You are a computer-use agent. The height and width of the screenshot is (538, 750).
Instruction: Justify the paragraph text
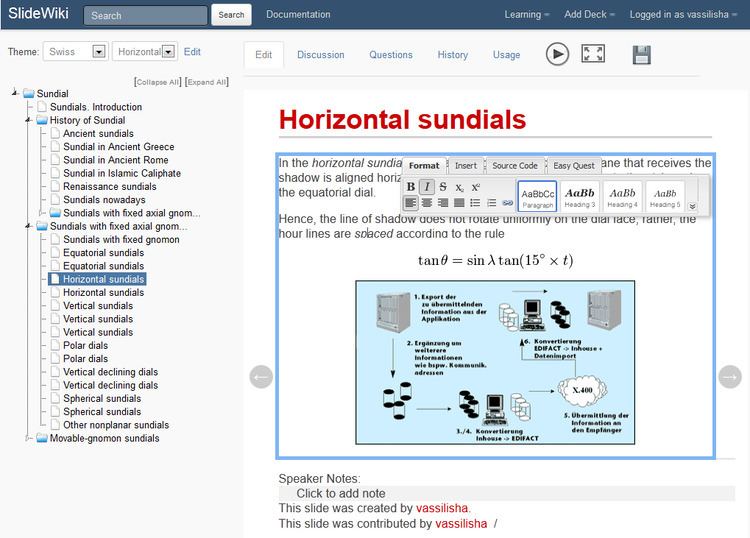(x=459, y=203)
